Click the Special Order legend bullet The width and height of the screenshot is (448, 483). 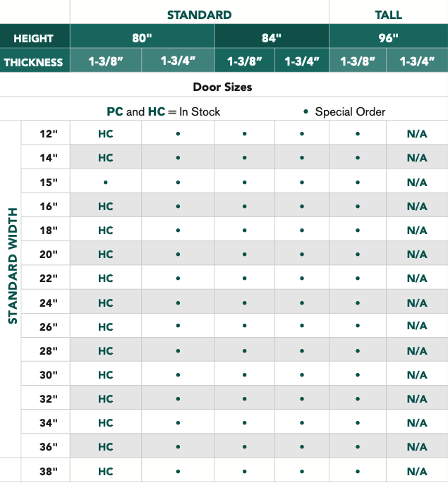(x=305, y=111)
